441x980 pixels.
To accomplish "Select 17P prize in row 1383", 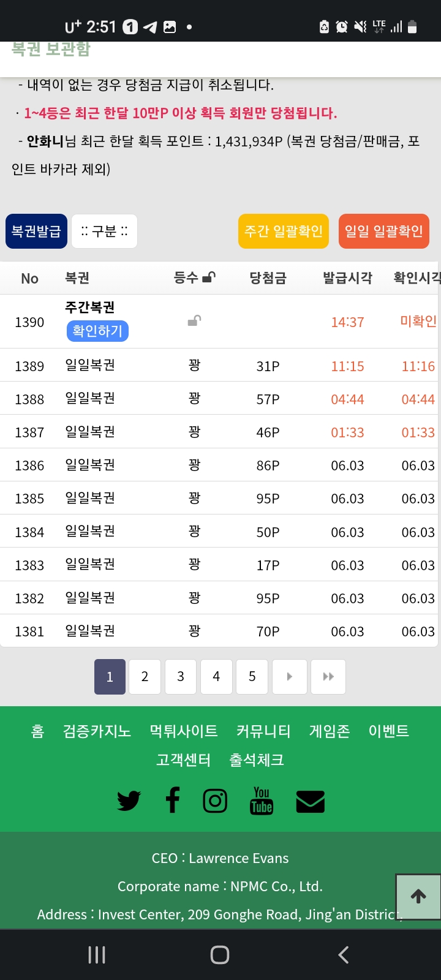I will pyautogui.click(x=268, y=565).
